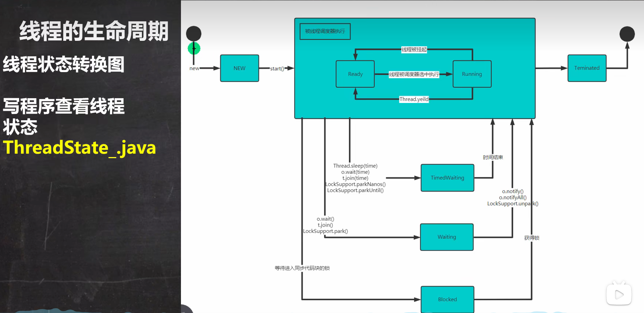Select the Ready state box

coord(355,74)
